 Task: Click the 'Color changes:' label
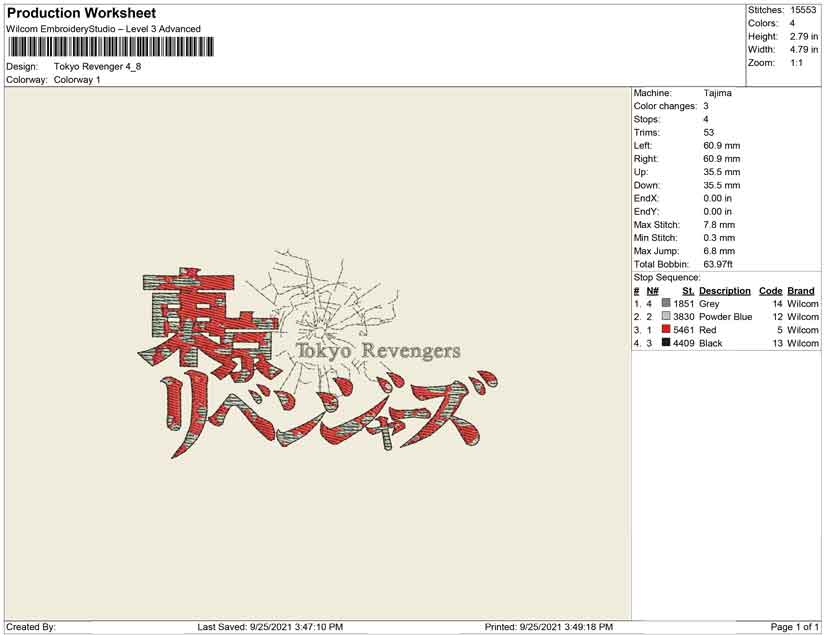point(665,106)
